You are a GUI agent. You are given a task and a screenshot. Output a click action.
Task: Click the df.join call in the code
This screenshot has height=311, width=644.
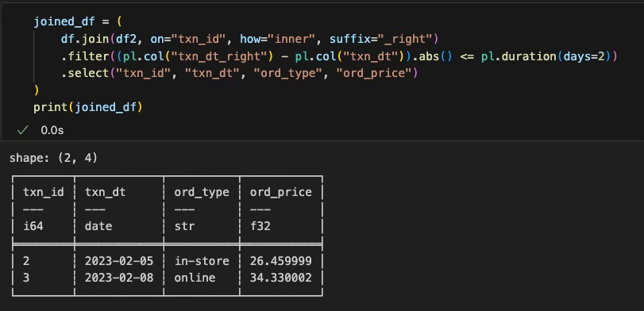pos(84,39)
